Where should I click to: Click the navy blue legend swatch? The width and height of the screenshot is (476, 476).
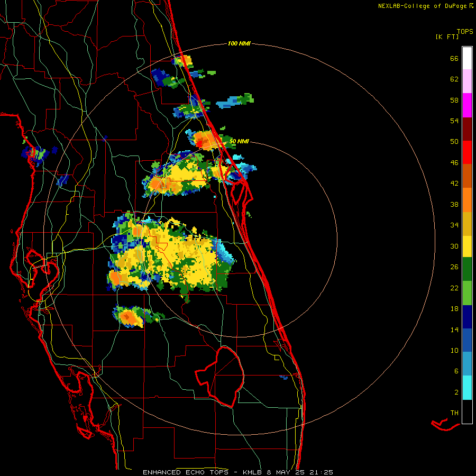[x=467, y=317]
